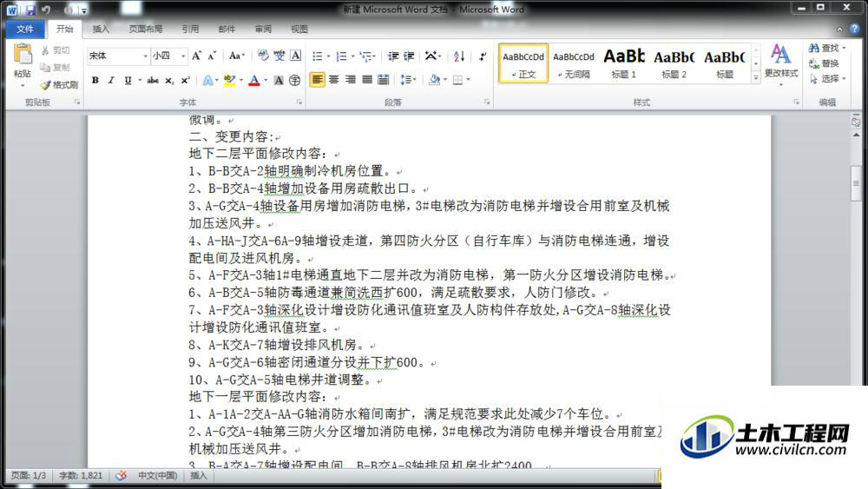Open the 文件 File tab
This screenshot has height=489, width=868.
(x=25, y=29)
